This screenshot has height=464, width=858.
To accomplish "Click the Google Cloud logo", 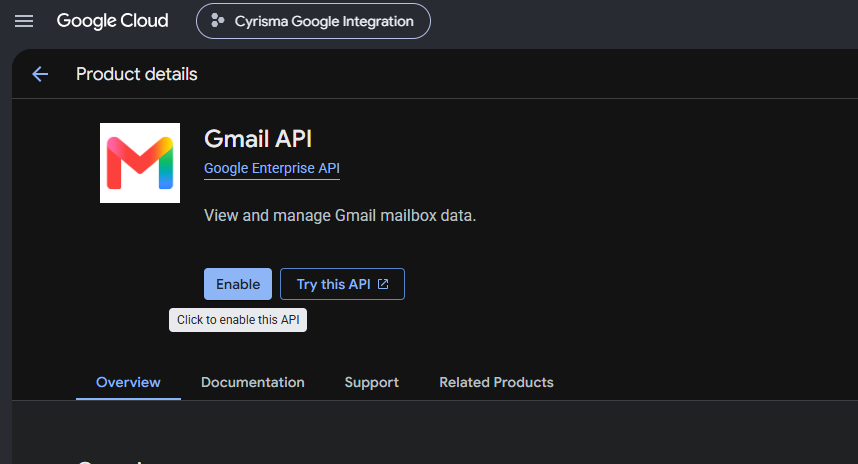I will pyautogui.click(x=113, y=21).
